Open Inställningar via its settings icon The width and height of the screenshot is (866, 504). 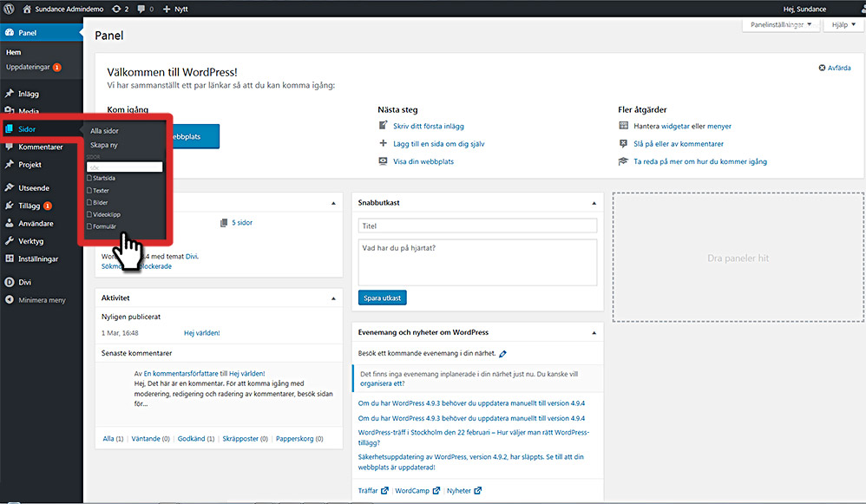point(10,259)
